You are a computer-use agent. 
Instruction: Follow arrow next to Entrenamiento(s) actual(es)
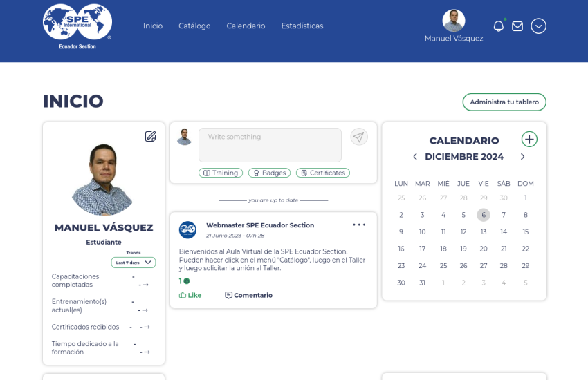tap(145, 310)
